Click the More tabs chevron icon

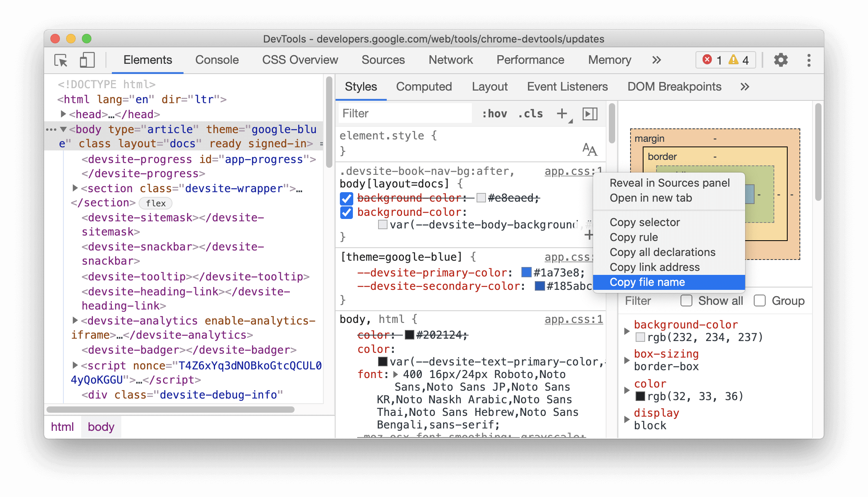(656, 59)
